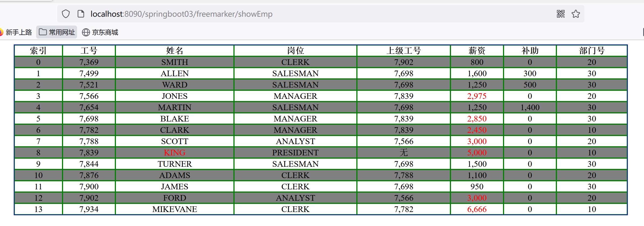The width and height of the screenshot is (644, 226).
Task: Click employee number 7,521
Action: (89, 85)
